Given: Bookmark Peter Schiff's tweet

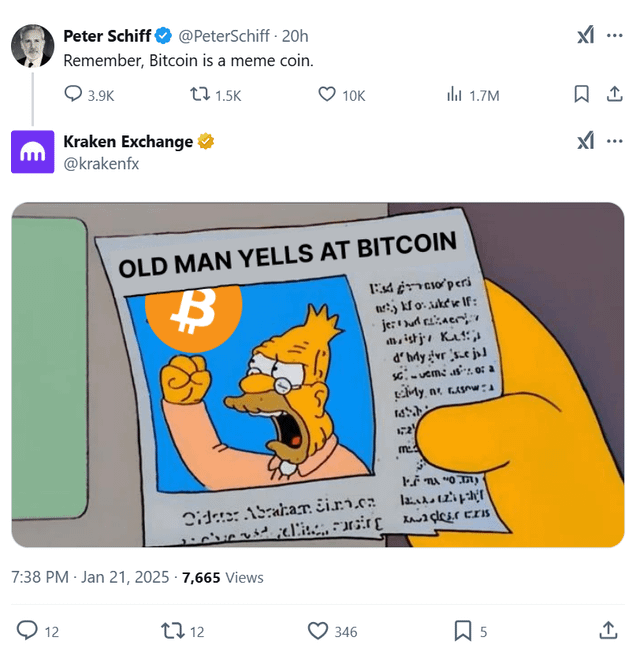Looking at the screenshot, I should click(581, 94).
